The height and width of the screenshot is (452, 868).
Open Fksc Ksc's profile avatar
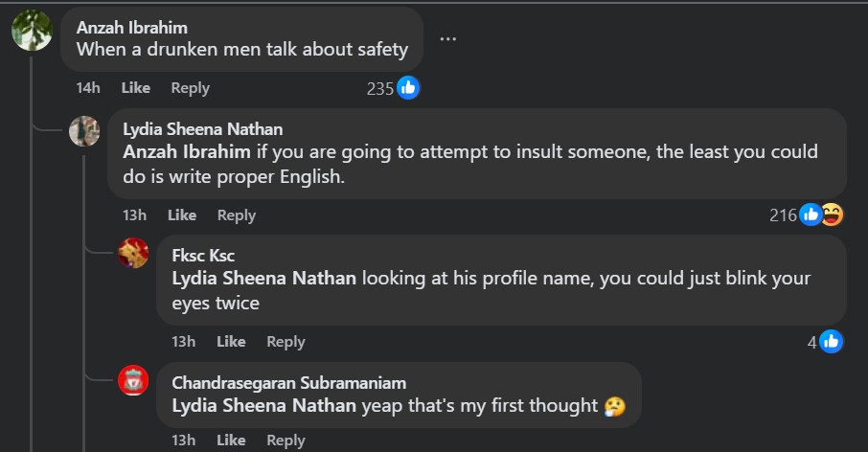click(x=133, y=254)
